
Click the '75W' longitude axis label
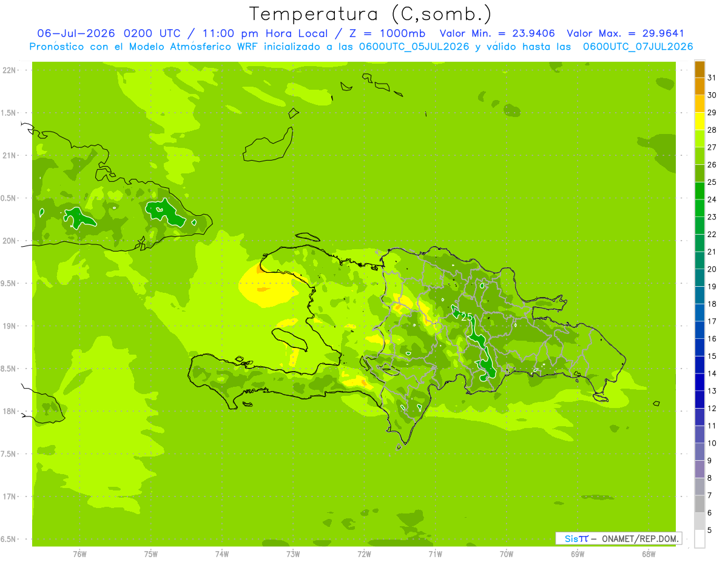tap(150, 554)
